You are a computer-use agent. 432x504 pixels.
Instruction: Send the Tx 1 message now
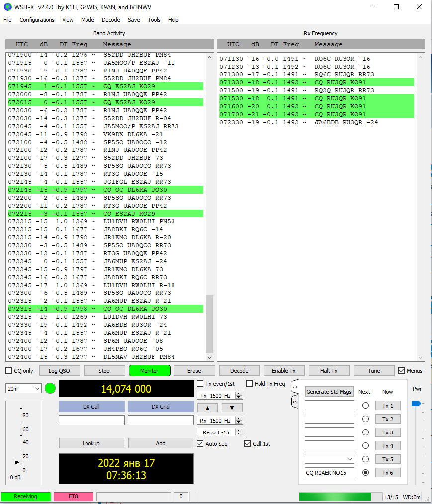388,406
